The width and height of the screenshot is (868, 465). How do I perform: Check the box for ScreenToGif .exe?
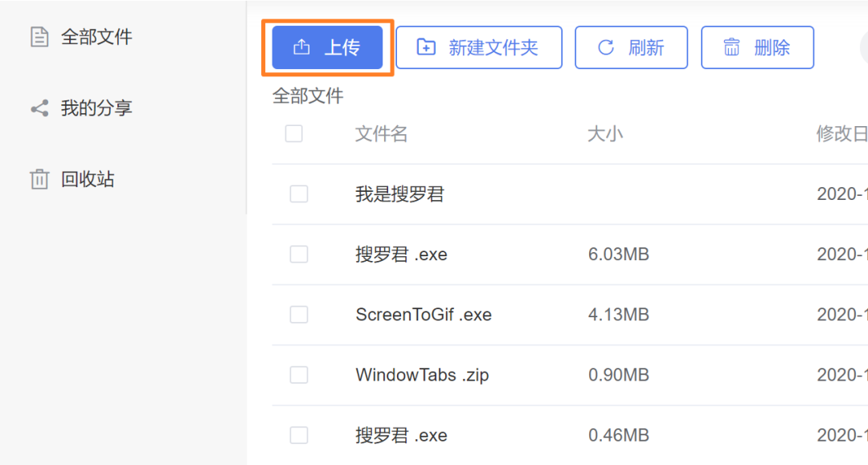point(299,315)
